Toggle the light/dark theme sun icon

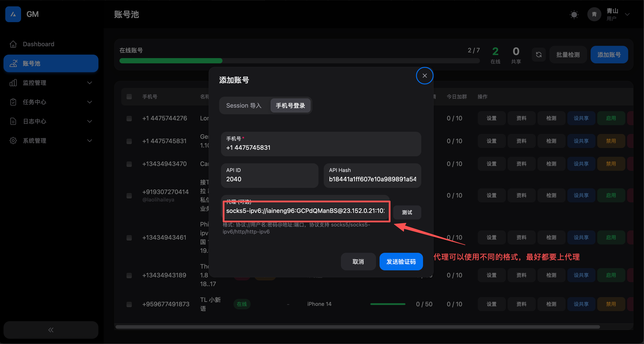coord(574,14)
